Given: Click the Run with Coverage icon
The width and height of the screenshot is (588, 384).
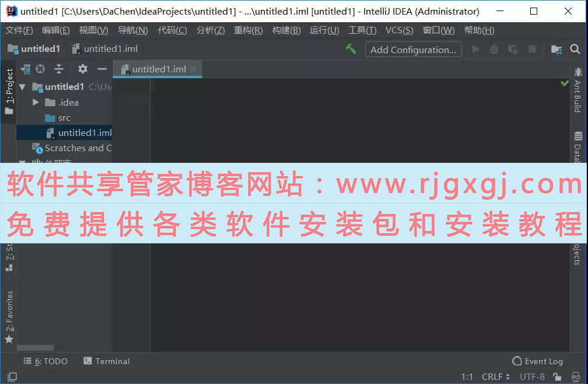Looking at the screenshot, I should [x=513, y=49].
